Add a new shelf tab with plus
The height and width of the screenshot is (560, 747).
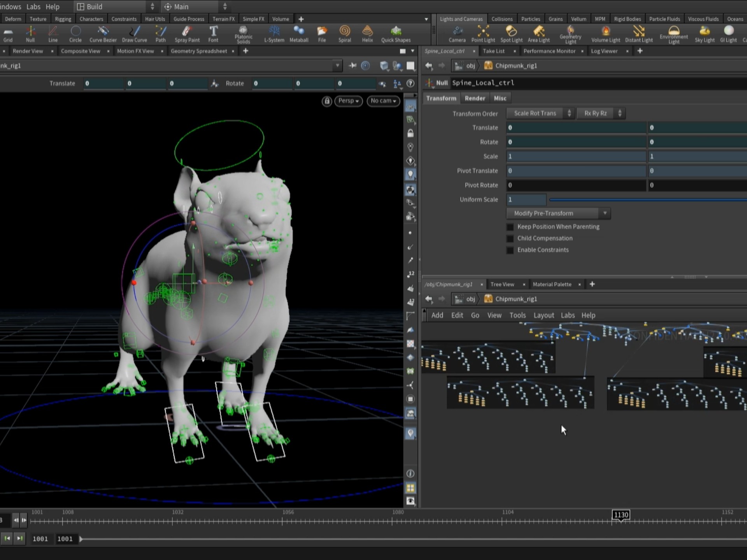(301, 19)
